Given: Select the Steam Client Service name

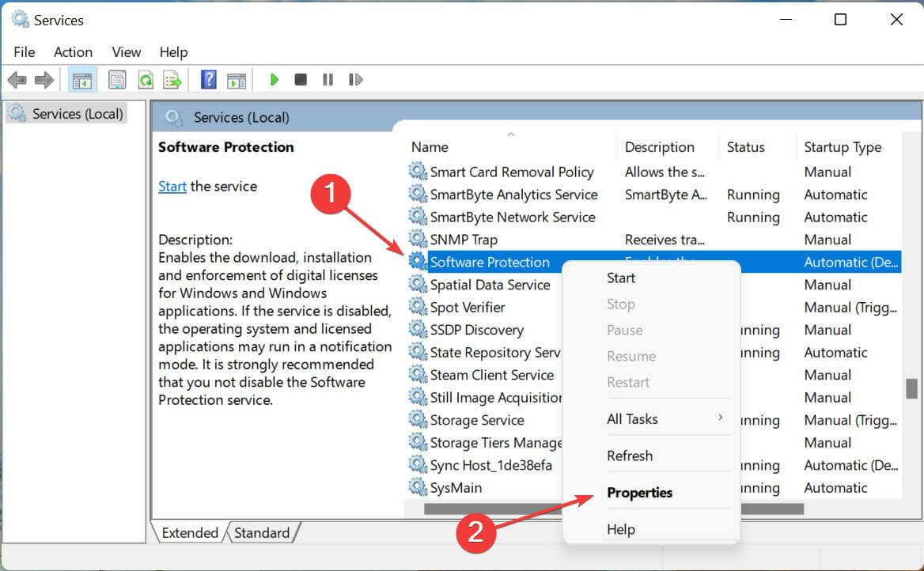Looking at the screenshot, I should coord(492,375).
